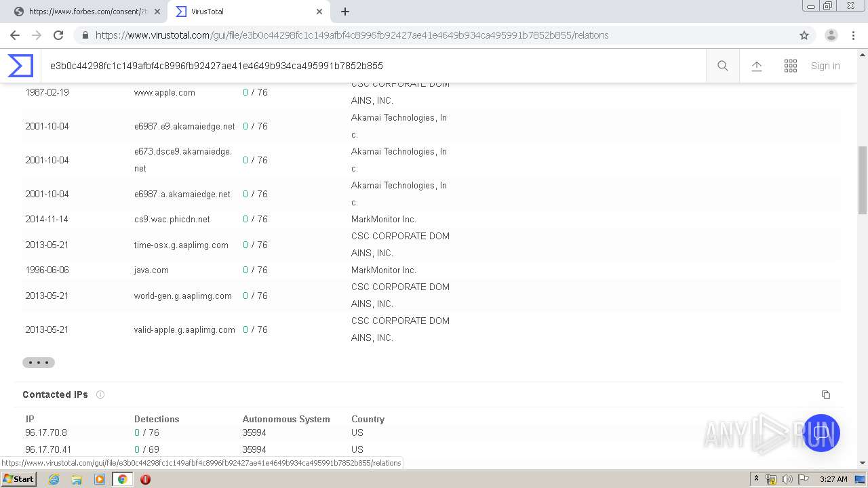Launch Internet Explorer from the taskbar

[x=54, y=479]
